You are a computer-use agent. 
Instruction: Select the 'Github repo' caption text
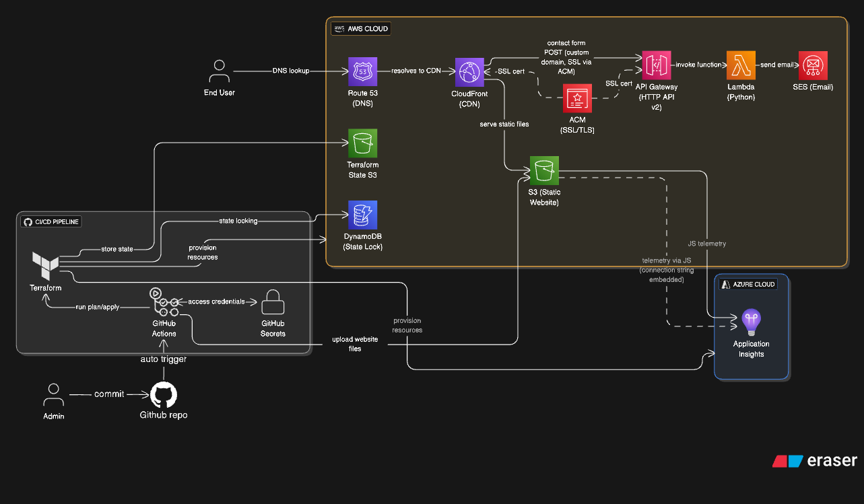(164, 415)
